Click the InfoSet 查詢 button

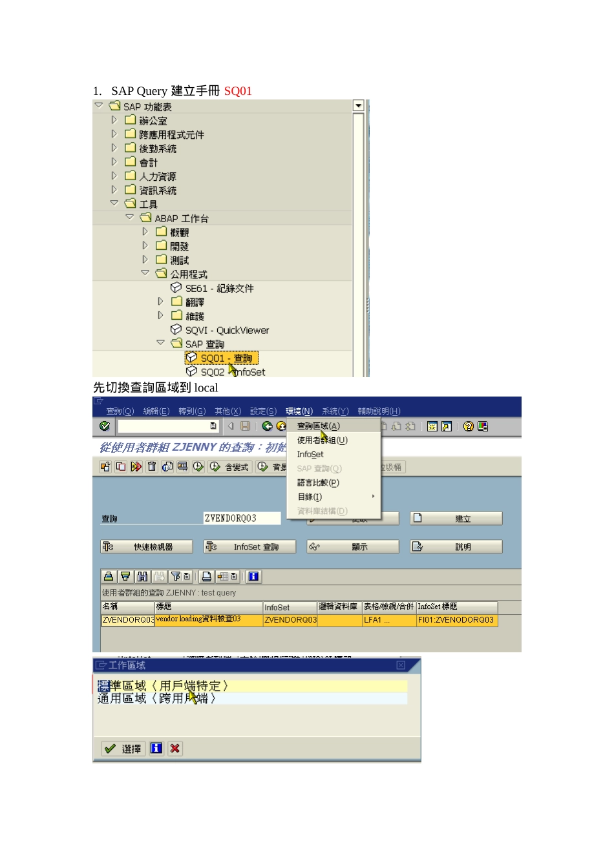point(249,547)
